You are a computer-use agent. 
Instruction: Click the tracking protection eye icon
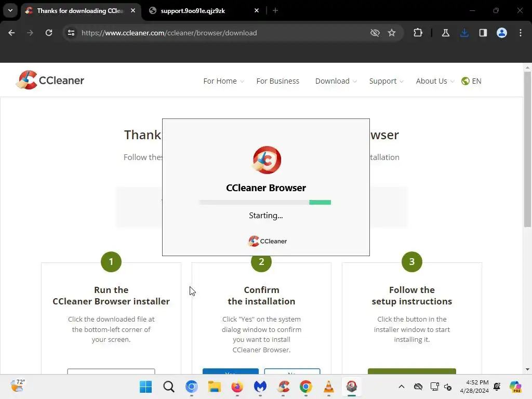point(375,33)
